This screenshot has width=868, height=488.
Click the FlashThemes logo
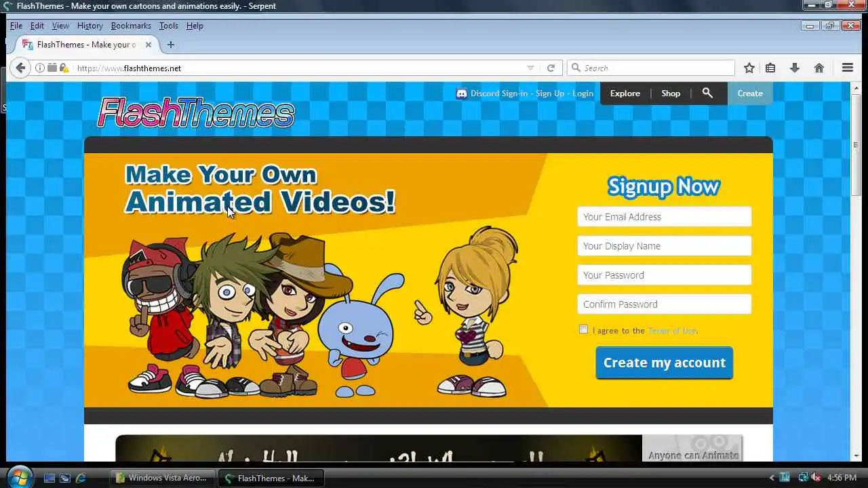coord(196,113)
